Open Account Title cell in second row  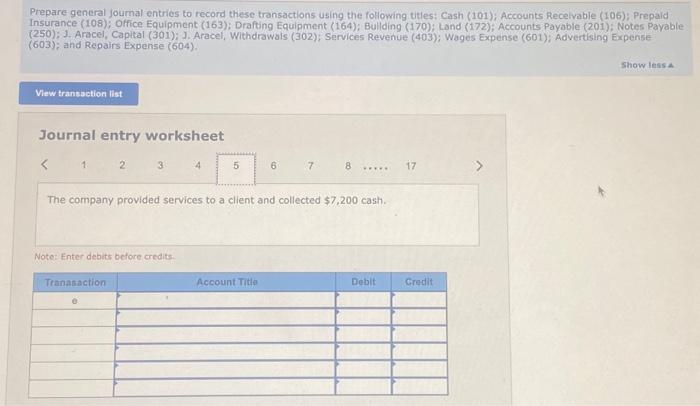click(226, 317)
